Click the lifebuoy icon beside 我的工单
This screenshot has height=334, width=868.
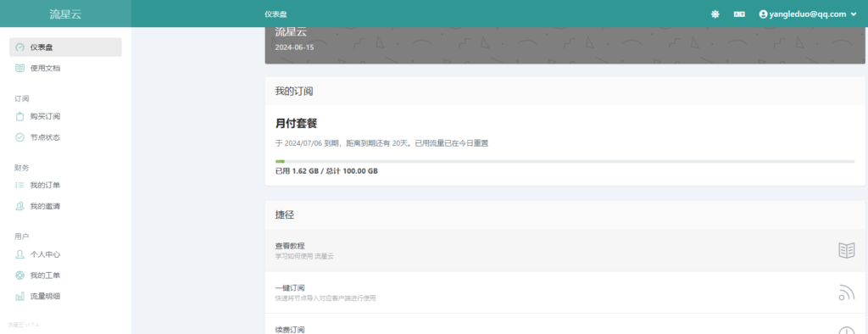20,276
